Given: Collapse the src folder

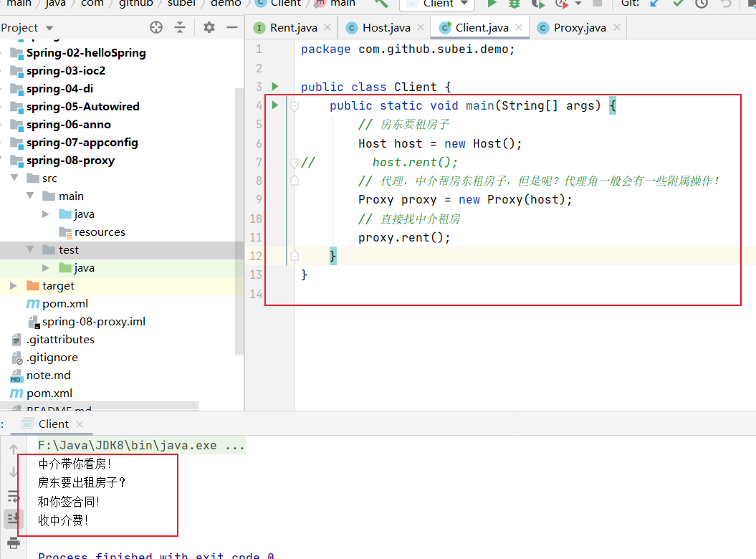Looking at the screenshot, I should [14, 178].
